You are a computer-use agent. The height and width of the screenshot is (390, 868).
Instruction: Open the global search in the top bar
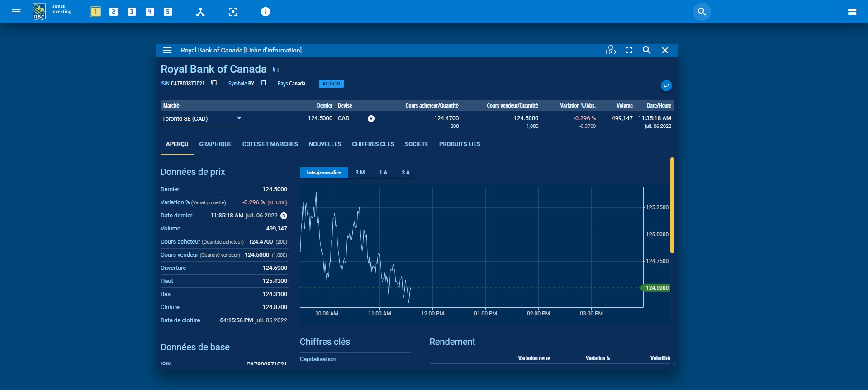tap(702, 12)
